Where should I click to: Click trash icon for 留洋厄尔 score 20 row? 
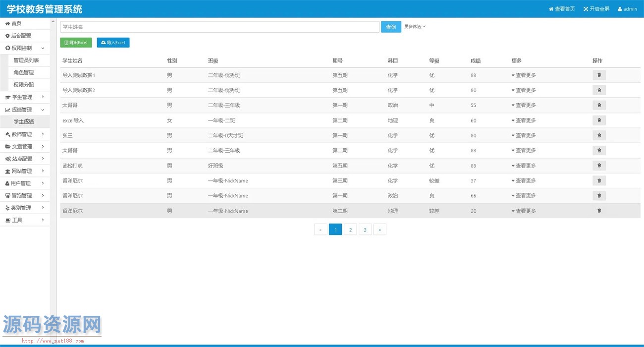(599, 211)
